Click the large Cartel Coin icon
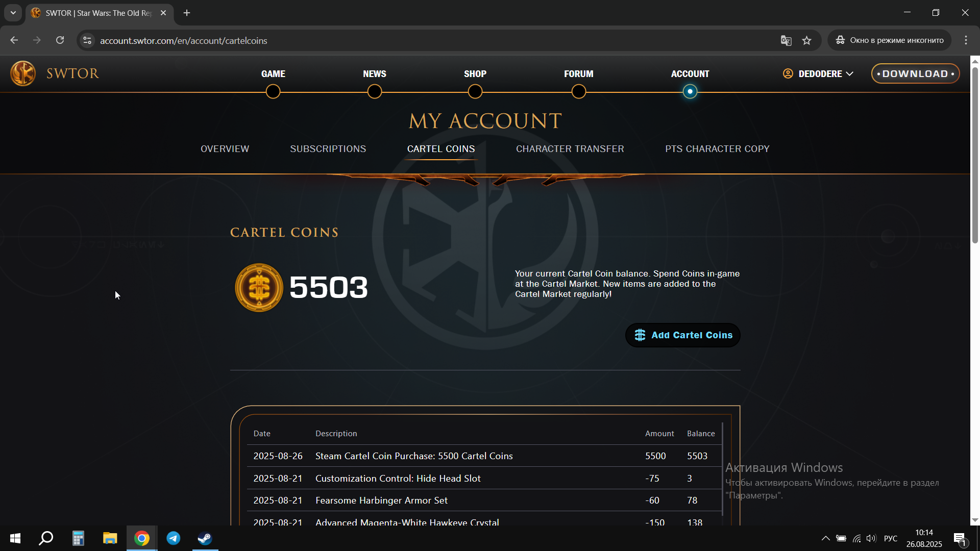The width and height of the screenshot is (980, 551). point(259,287)
